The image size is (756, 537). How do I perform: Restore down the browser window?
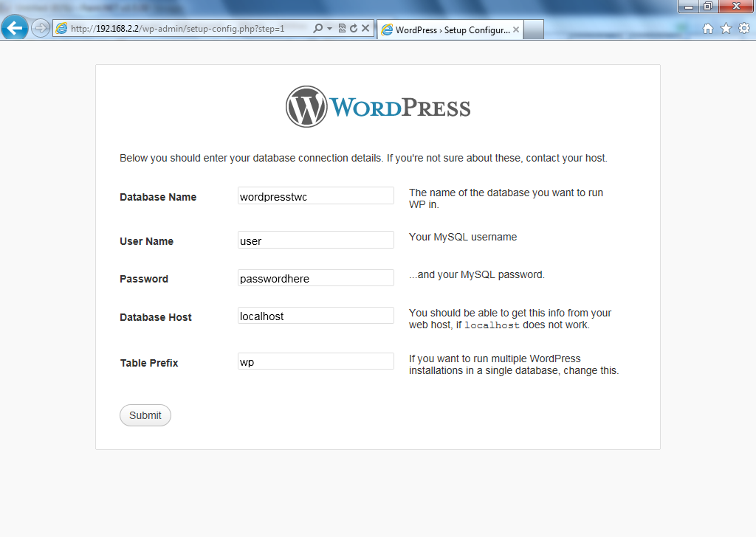(x=708, y=7)
